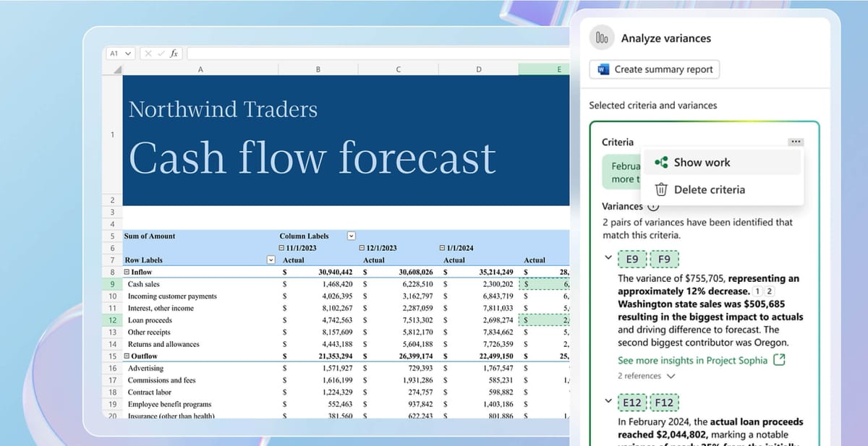This screenshot has height=446, width=868.
Task: Select column A header
Action: [200, 69]
